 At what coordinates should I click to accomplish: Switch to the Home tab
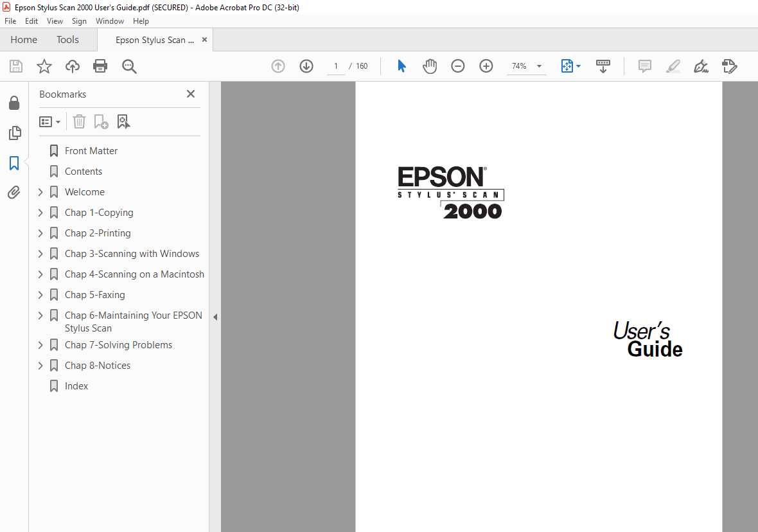[24, 40]
